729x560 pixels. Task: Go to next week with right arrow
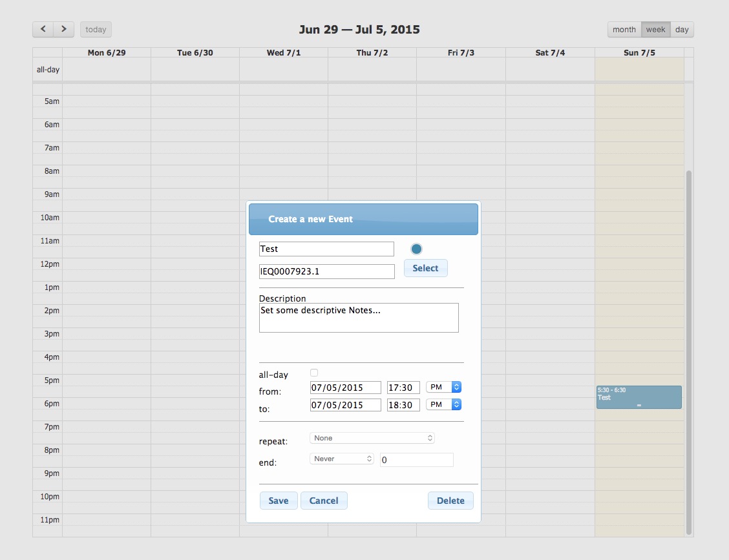63,29
